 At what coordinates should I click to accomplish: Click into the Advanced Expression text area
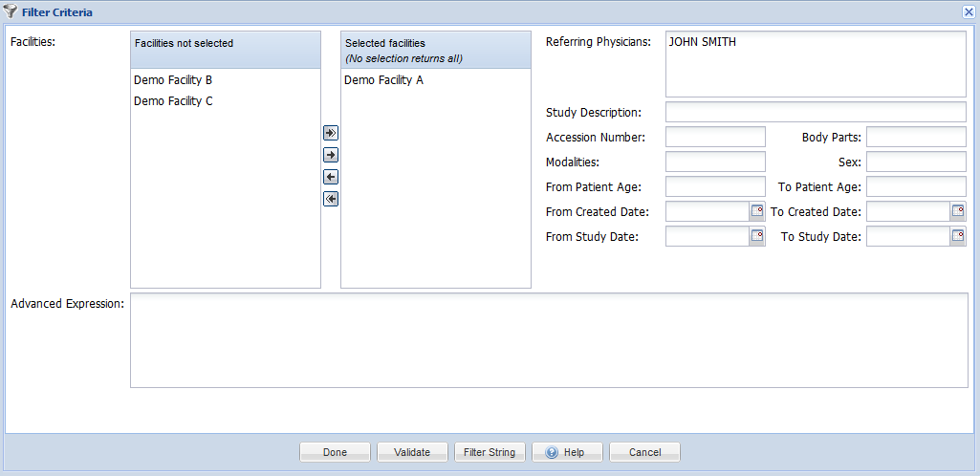tap(549, 340)
